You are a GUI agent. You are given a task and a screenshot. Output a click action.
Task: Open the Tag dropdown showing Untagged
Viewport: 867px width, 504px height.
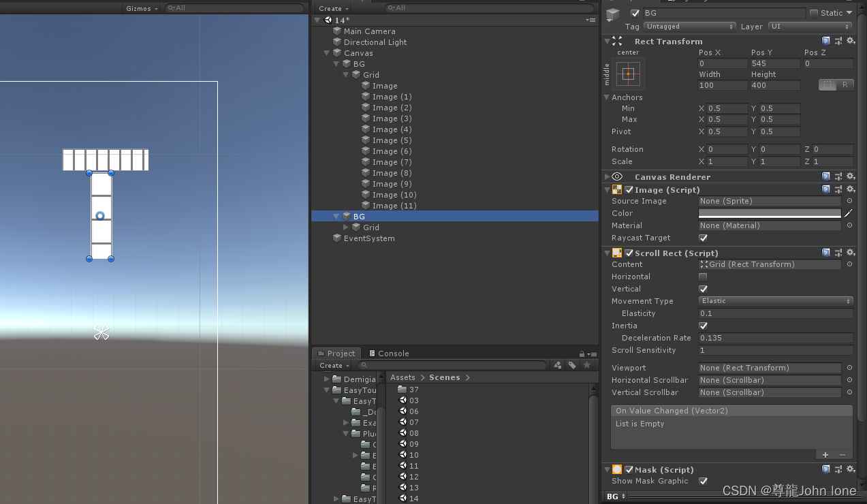[690, 27]
